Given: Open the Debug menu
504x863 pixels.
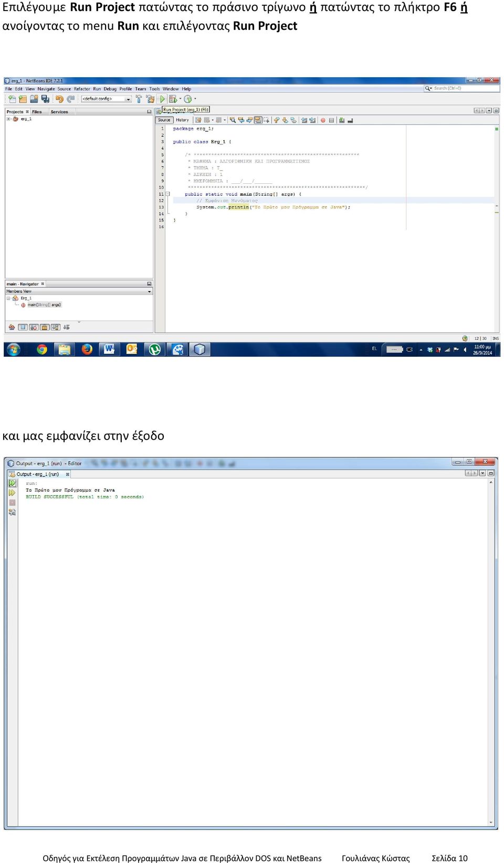Looking at the screenshot, I should click(110, 89).
